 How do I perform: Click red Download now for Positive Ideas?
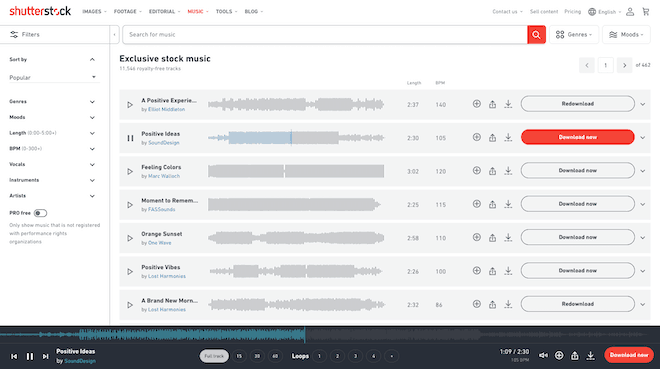click(x=578, y=137)
